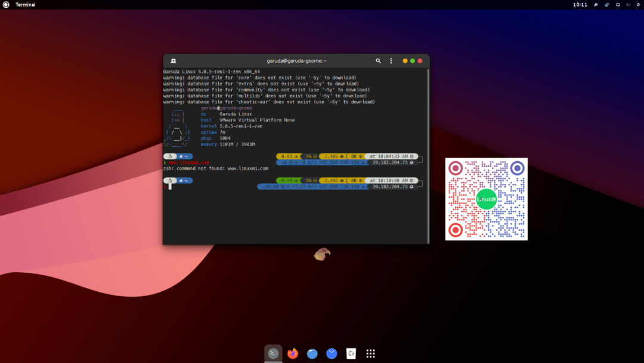Screen dimensions: 644x363
Task: Click the terminal vertical scrollbar
Action: coord(428,156)
